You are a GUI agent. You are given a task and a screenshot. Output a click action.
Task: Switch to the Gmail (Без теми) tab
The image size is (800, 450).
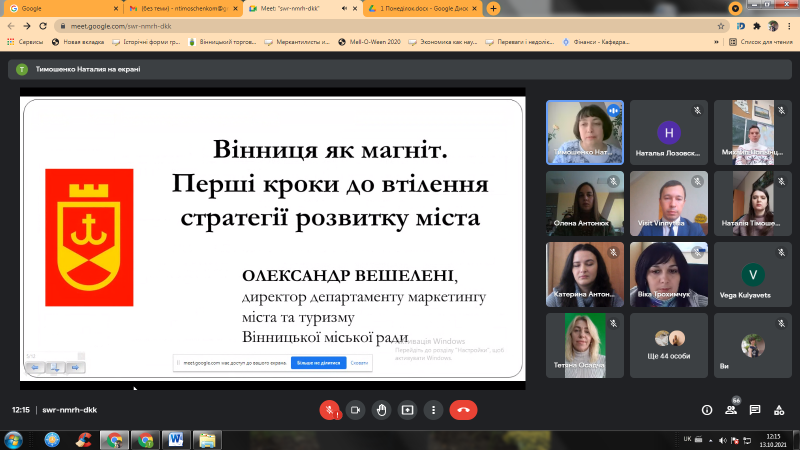click(183, 9)
